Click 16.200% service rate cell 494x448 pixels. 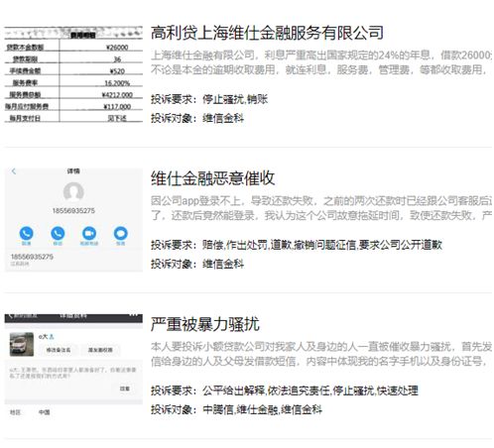tap(117, 83)
